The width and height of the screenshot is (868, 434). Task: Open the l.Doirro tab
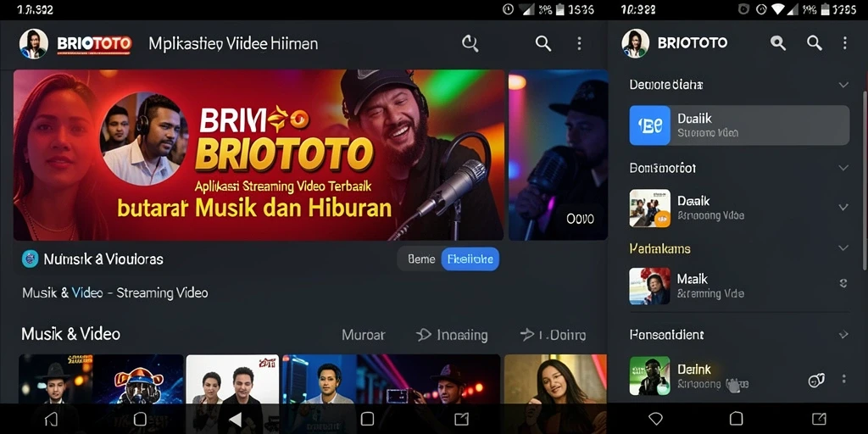pyautogui.click(x=553, y=335)
